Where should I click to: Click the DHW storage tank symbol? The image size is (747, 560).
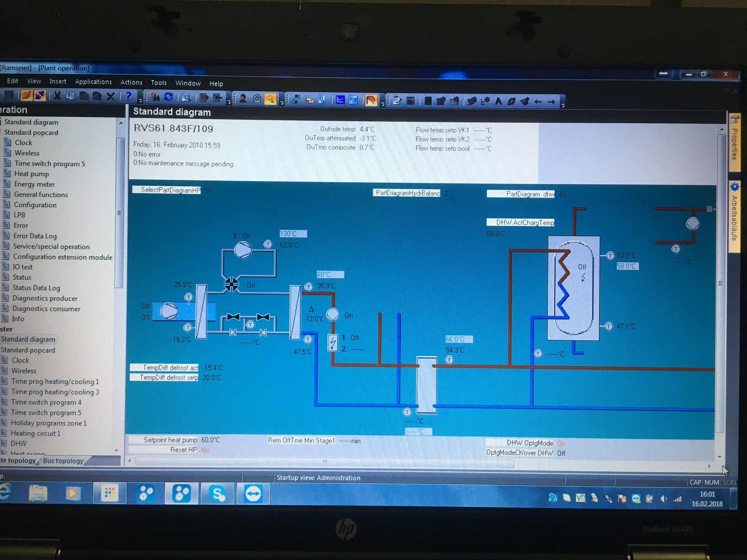tap(573, 288)
